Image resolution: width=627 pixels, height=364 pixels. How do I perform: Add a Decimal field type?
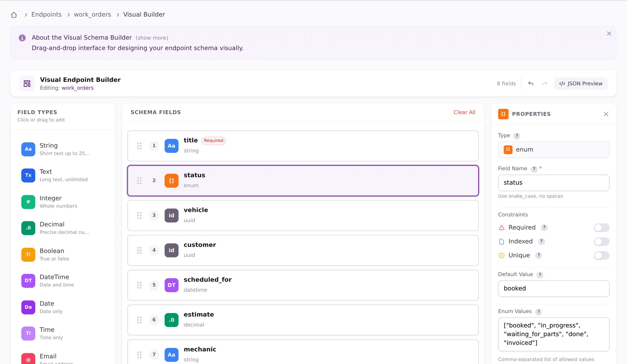pyautogui.click(x=63, y=228)
